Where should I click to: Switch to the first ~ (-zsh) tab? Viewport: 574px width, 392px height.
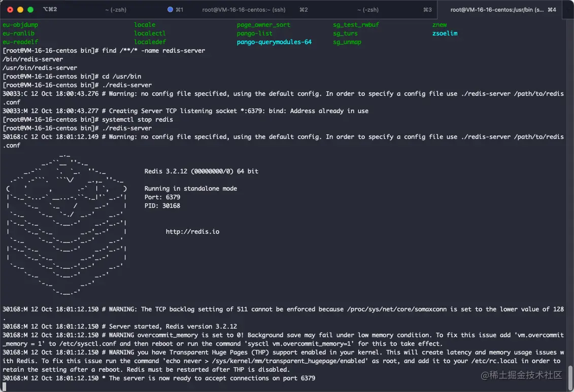coord(116,10)
